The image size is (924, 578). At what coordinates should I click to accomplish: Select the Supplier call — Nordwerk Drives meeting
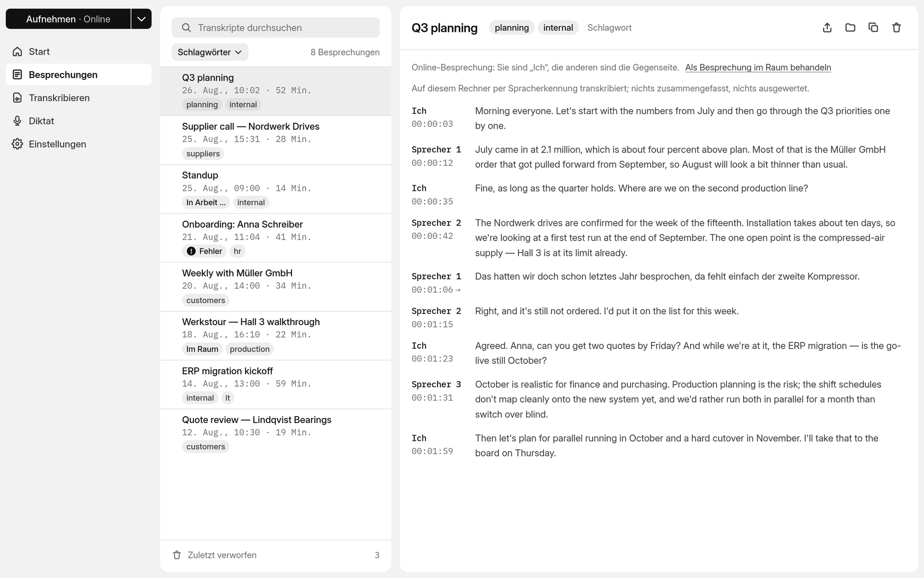[276, 140]
